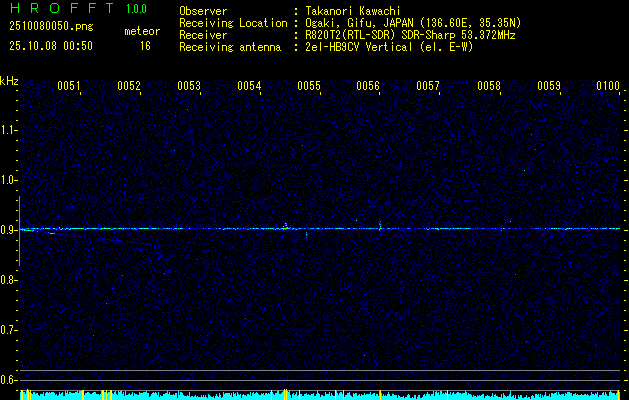Viewport: 629px width, 400px height.
Task: Click the 0055 time axis marker
Action: [x=309, y=86]
